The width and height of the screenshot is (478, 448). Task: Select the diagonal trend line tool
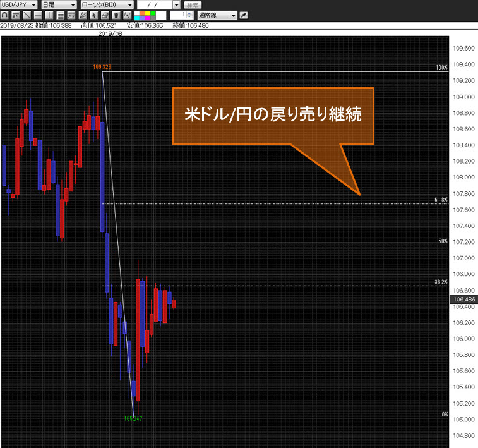pos(27,15)
